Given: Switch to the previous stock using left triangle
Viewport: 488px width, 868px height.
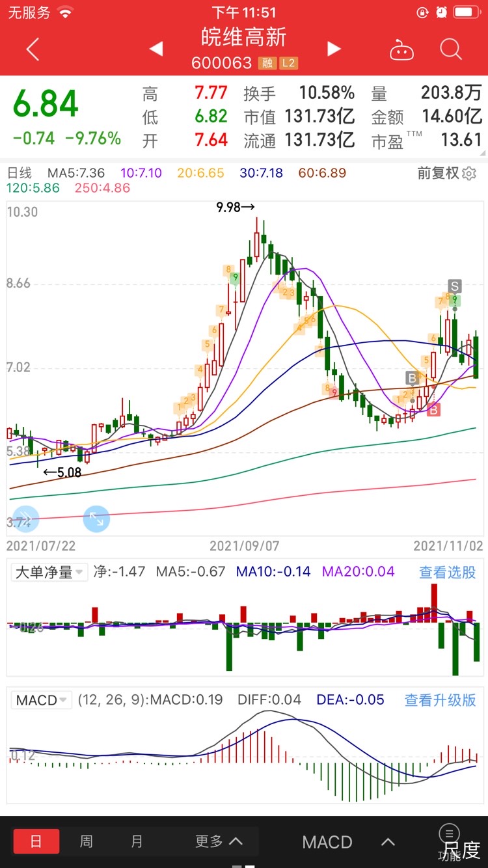Looking at the screenshot, I should [156, 49].
